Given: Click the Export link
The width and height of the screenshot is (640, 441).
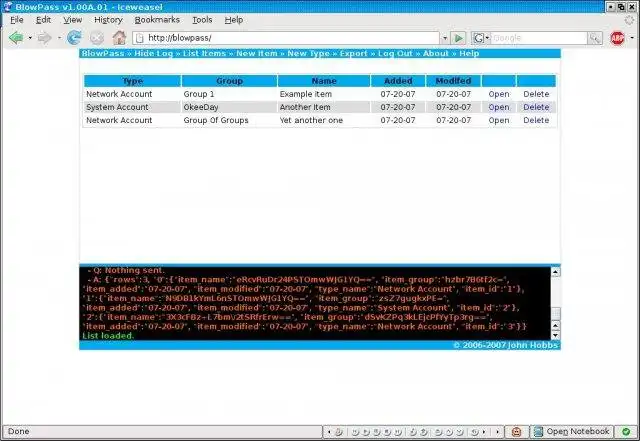Looking at the screenshot, I should click(353, 53).
